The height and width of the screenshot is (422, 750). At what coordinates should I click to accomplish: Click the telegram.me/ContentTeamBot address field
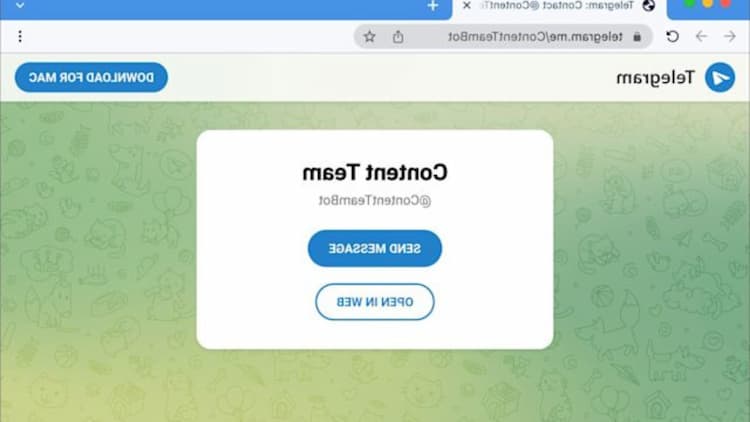tap(535, 37)
